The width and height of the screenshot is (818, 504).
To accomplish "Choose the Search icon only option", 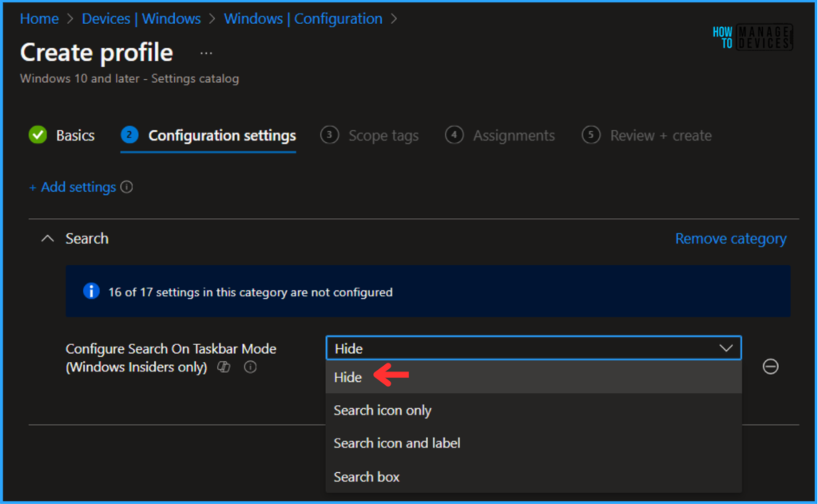I will point(533,410).
